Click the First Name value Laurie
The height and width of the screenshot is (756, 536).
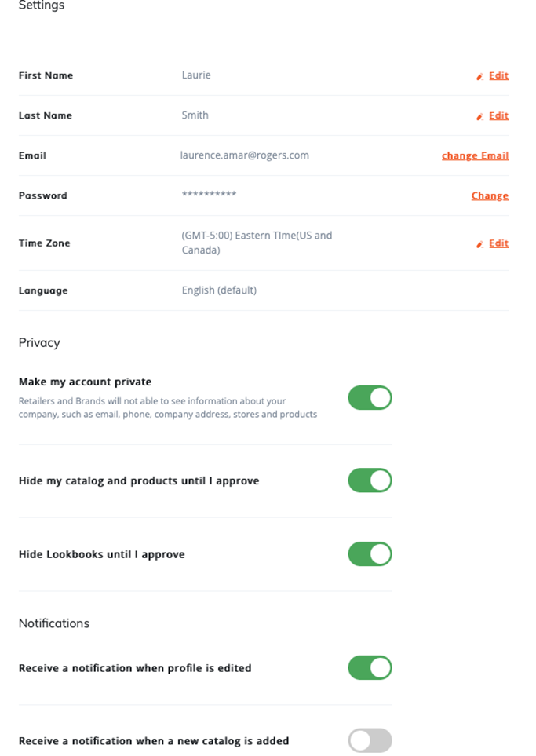pos(196,75)
